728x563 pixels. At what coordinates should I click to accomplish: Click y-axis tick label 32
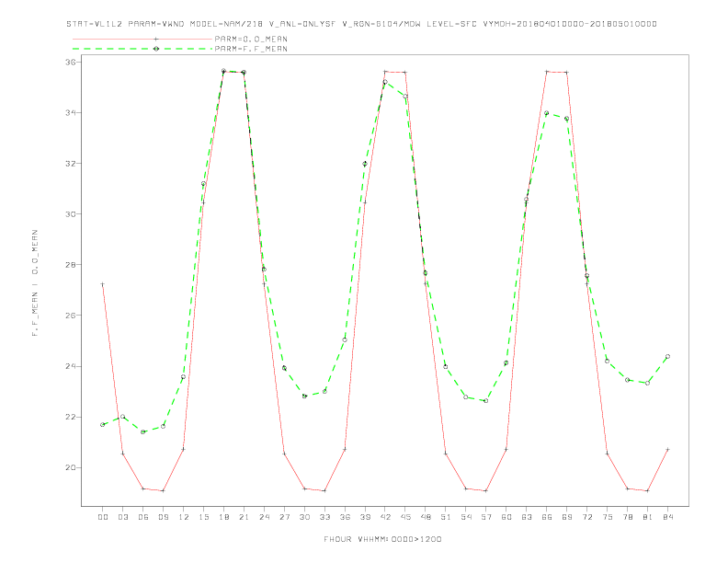(x=72, y=164)
